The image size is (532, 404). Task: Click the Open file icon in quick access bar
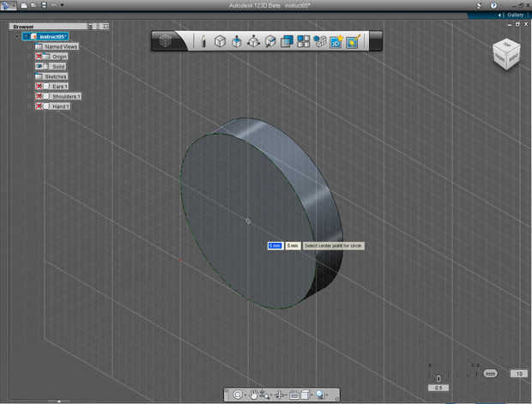coord(33,5)
